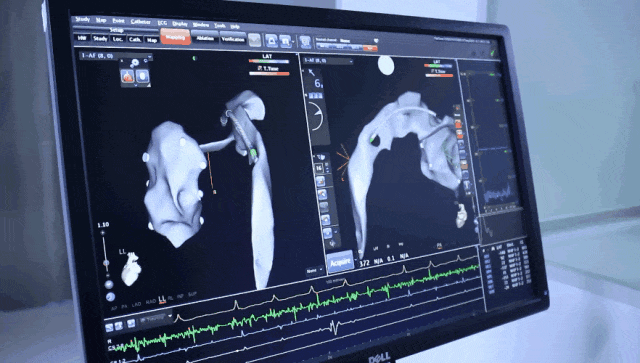Toggle the T.Time checkbox in left map
Viewport: 640px width, 363px height.
click(260, 68)
